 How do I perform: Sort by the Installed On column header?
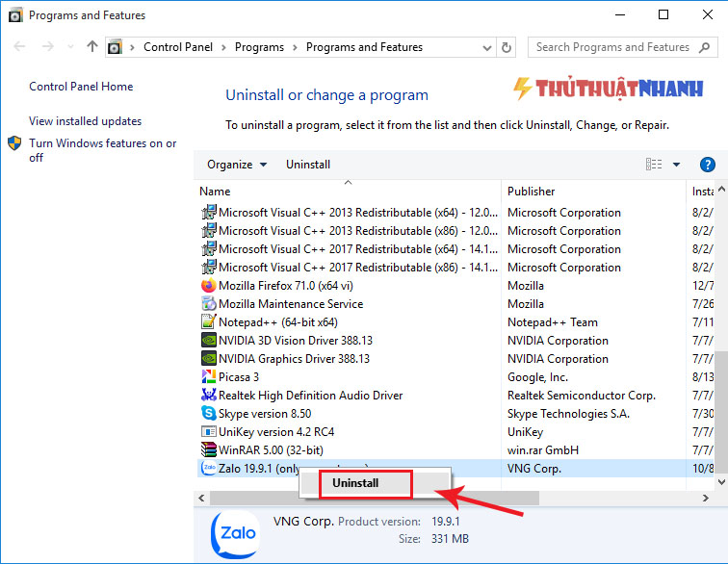point(701,192)
